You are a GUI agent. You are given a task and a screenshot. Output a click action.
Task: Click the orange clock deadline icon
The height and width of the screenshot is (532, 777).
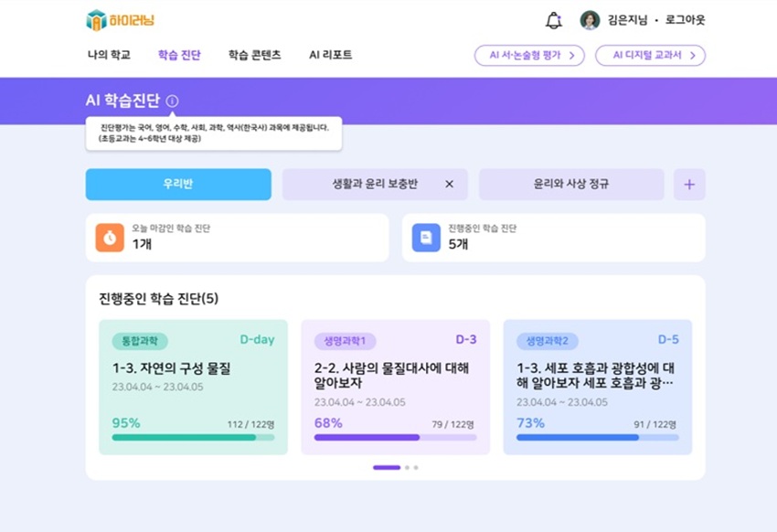[110, 238]
